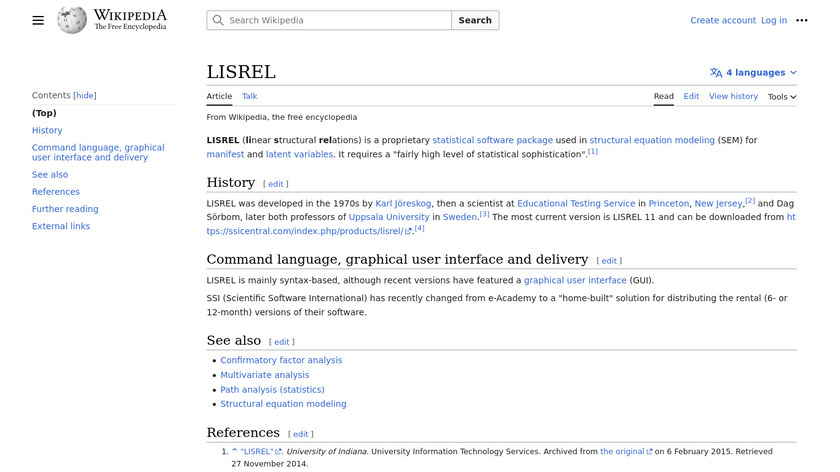Click the Wikipedia globe logo
This screenshot has height=472, width=840.
(x=72, y=20)
